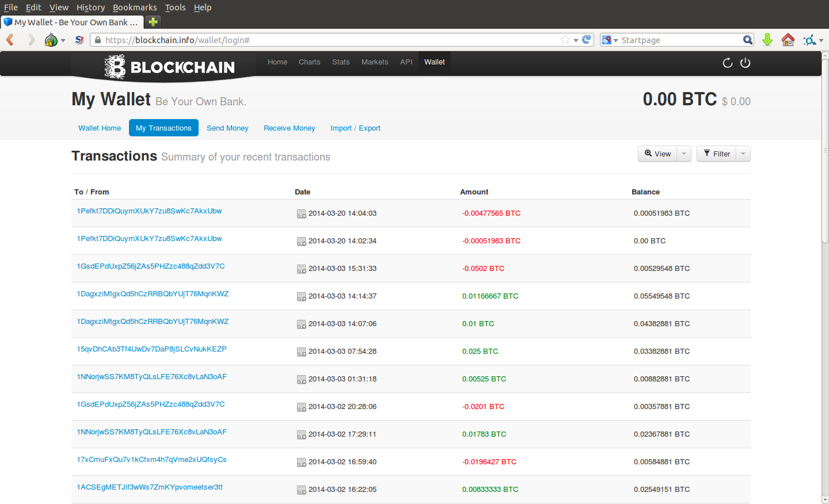829x504 pixels.
Task: Click the Markets navigation link
Action: [375, 62]
